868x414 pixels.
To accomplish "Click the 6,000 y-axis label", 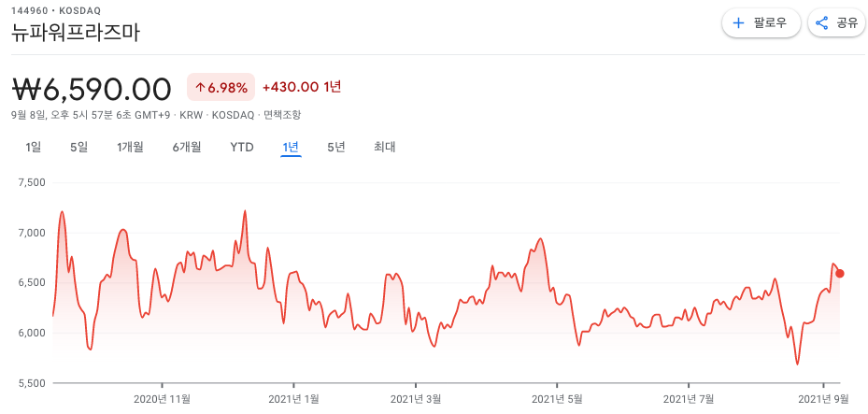I will 34,334.
